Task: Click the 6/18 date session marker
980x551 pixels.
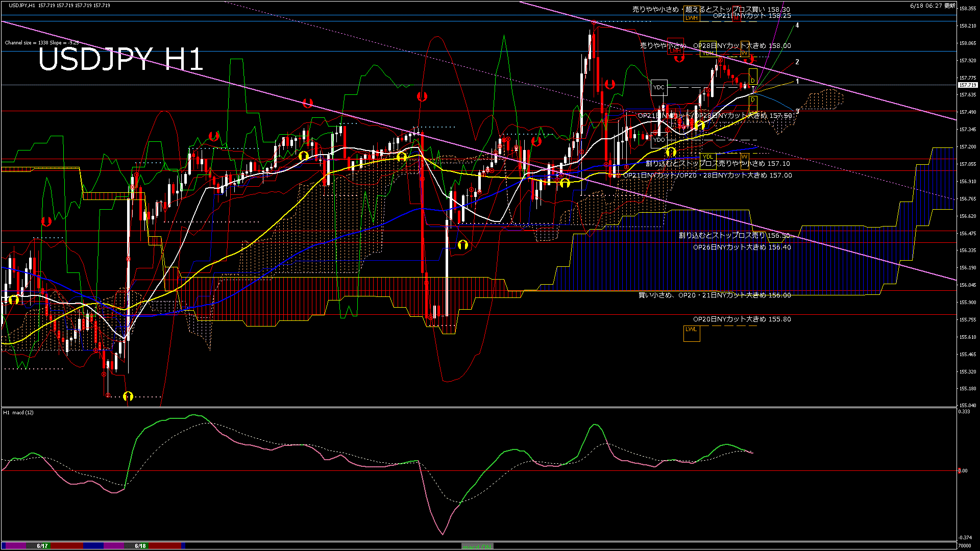Action: coord(140,546)
